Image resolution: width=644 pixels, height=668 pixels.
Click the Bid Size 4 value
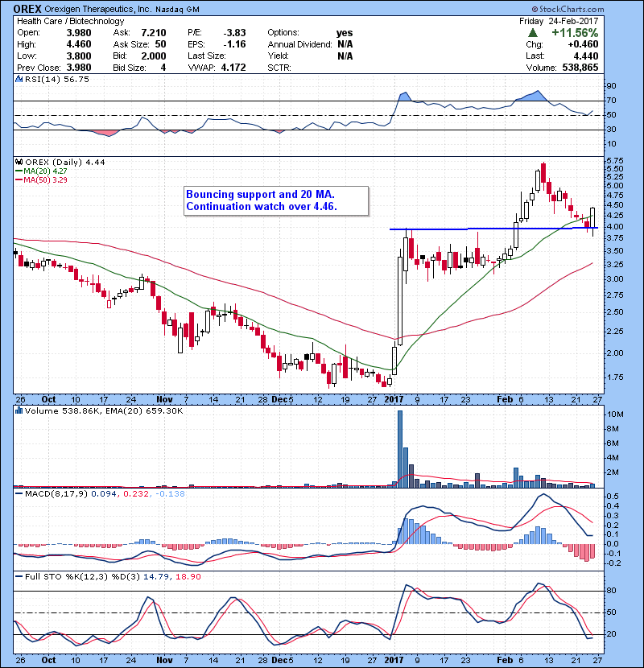[x=163, y=68]
